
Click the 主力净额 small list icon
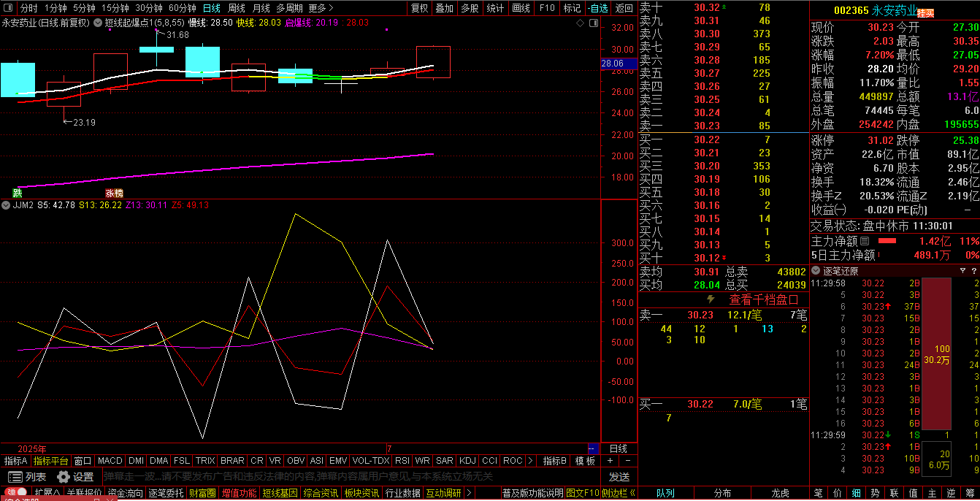(x=864, y=241)
